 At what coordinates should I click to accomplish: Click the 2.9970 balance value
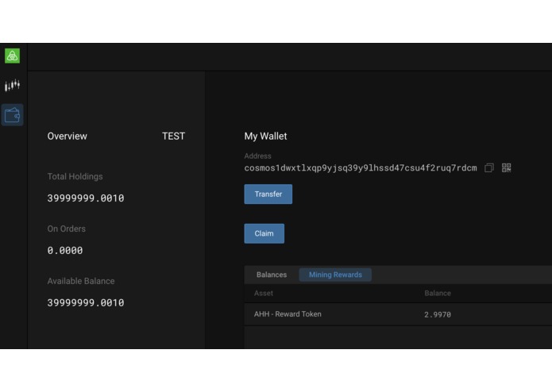pos(438,315)
